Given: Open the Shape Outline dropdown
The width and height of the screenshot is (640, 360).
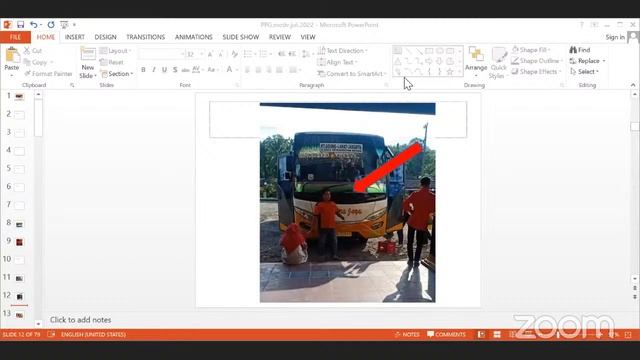Looking at the screenshot, I should tap(537, 60).
